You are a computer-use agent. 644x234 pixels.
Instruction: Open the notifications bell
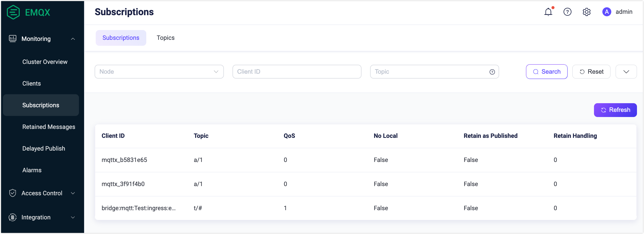point(548,12)
